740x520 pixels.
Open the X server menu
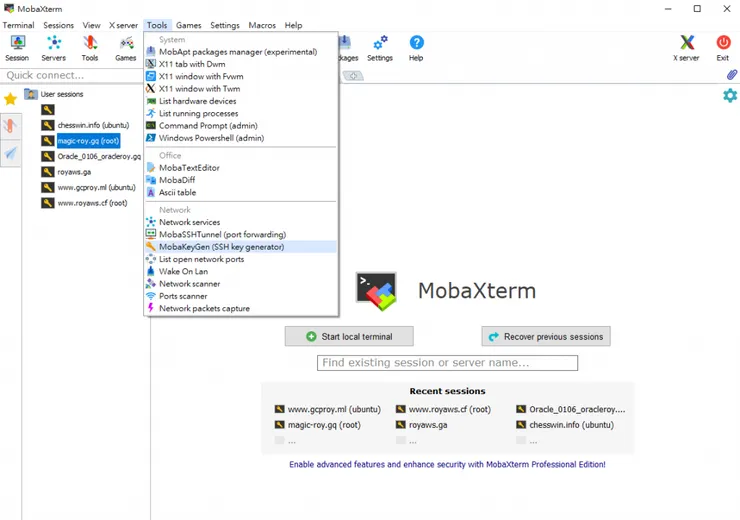(x=123, y=25)
